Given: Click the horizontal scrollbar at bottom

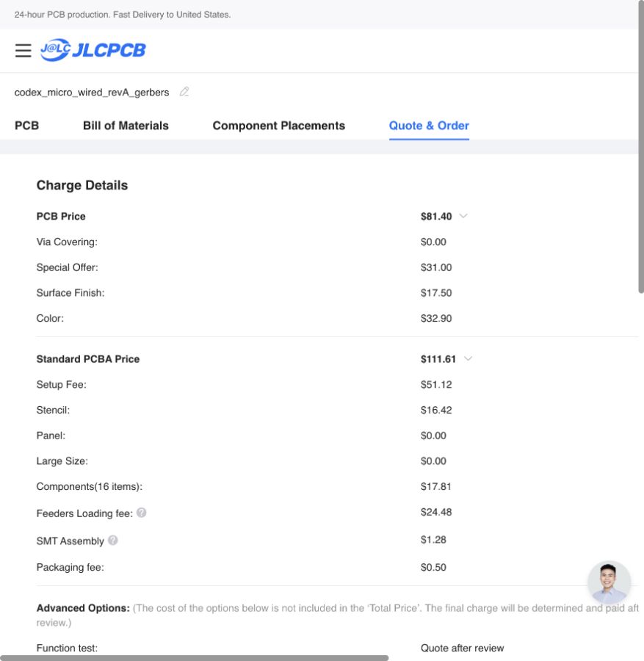Looking at the screenshot, I should [195, 658].
